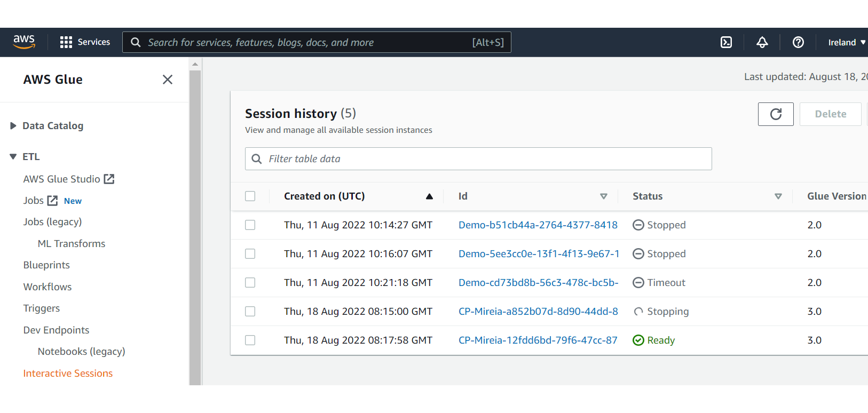Viewport: 868px width, 413px height.
Task: Refresh the session history table
Action: (776, 114)
